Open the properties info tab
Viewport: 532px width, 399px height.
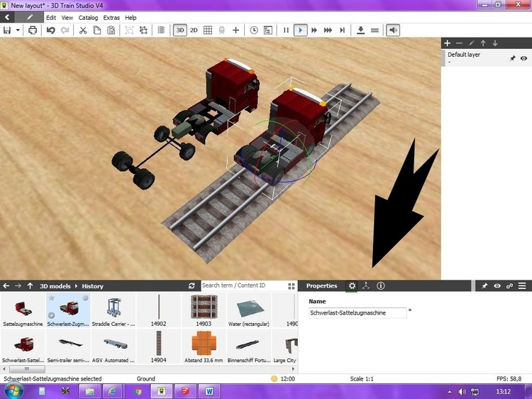pyautogui.click(x=381, y=286)
